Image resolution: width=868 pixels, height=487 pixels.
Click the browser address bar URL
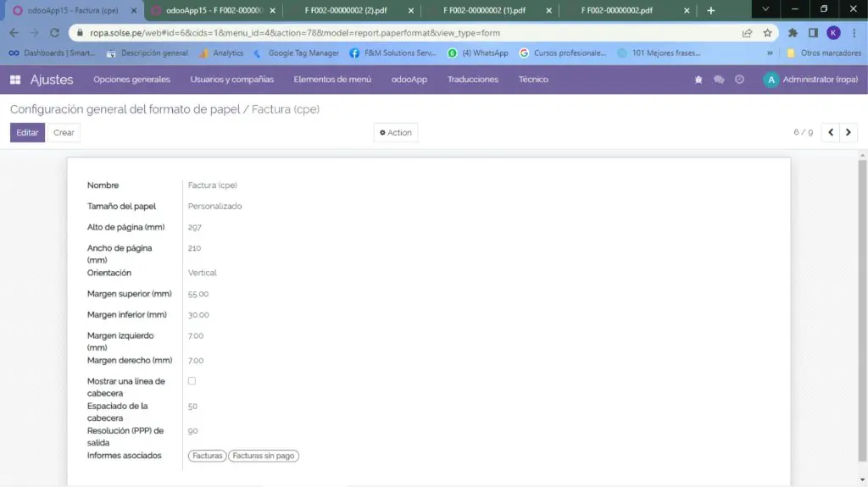click(x=339, y=33)
